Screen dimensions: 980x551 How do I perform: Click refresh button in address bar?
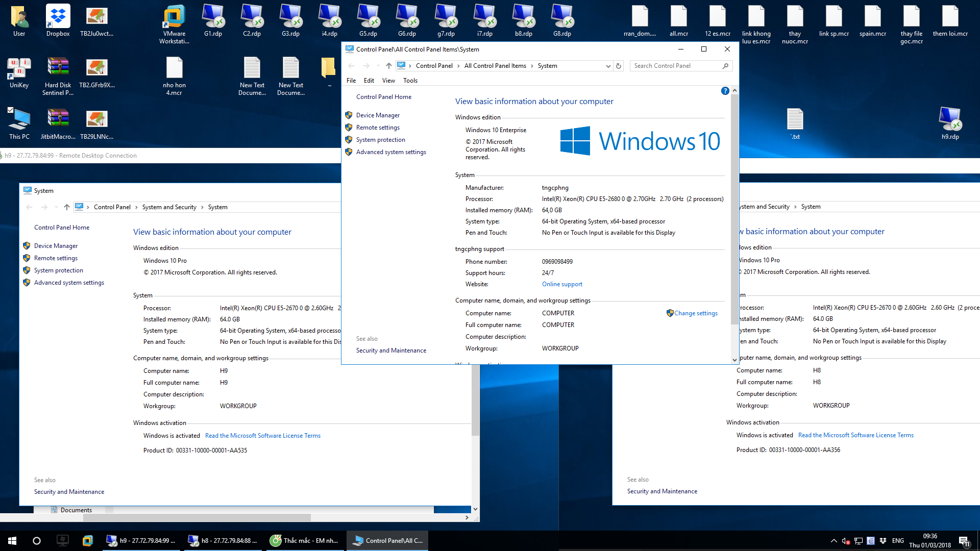[x=618, y=66]
